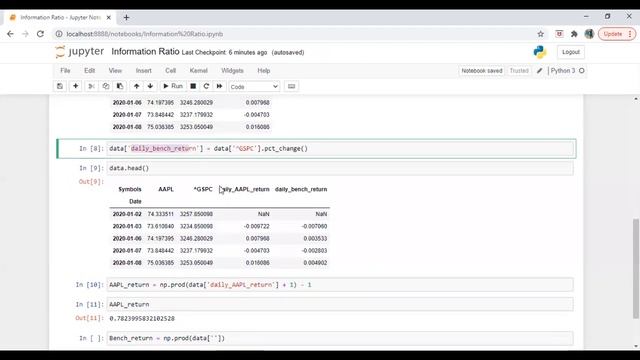
Task: Click the scrollbar up arrow at the top
Action: (x=636, y=99)
